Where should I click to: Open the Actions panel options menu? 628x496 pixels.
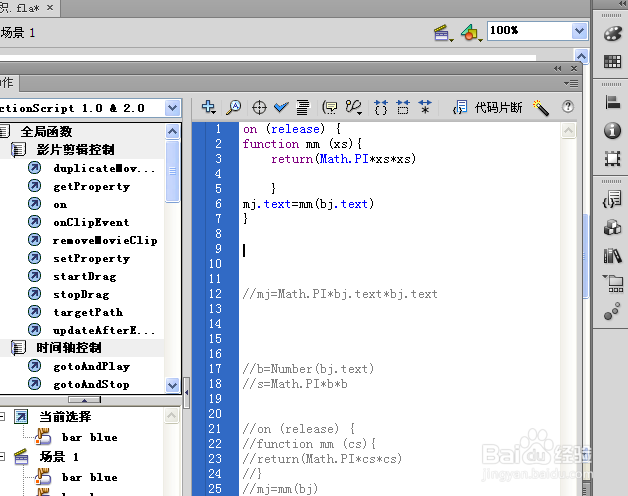click(x=571, y=83)
